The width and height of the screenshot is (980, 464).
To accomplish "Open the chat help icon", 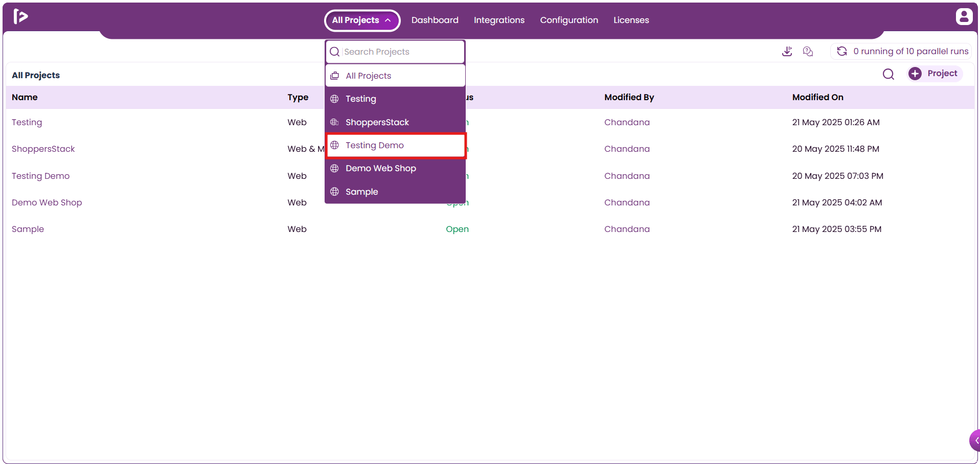I will 808,51.
